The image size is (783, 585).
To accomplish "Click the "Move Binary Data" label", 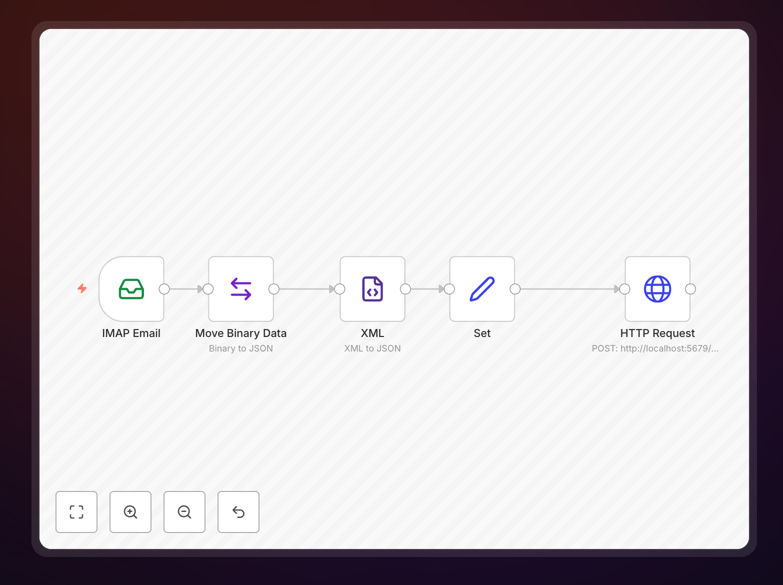I will [241, 333].
